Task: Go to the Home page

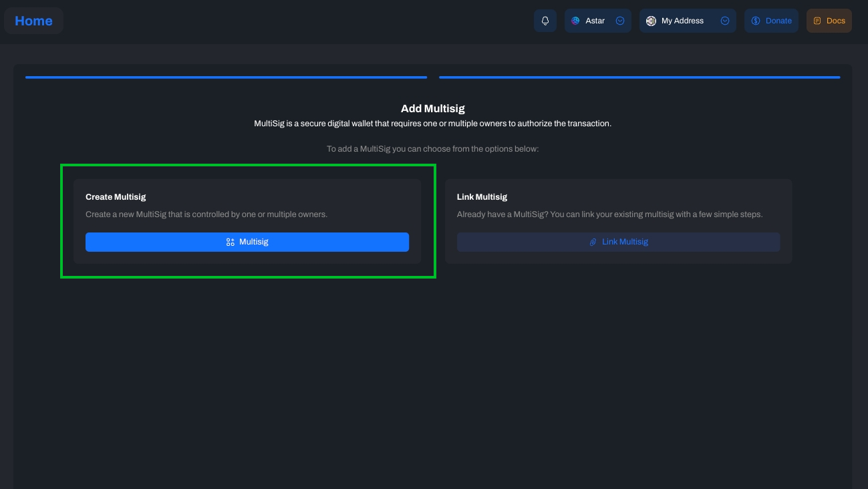Action: 33,21
